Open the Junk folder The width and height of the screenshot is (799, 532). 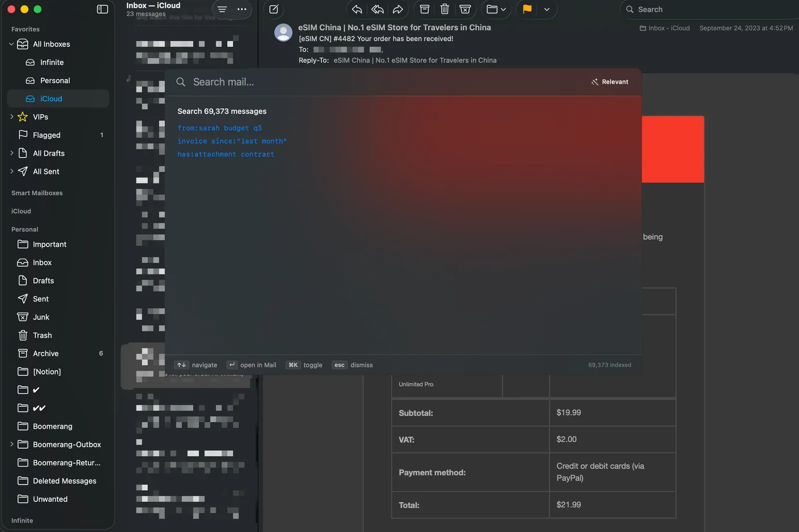coord(58,317)
